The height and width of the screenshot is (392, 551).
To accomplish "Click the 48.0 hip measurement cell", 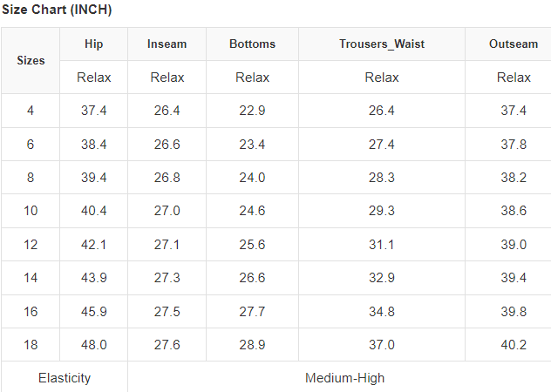I will (94, 345).
